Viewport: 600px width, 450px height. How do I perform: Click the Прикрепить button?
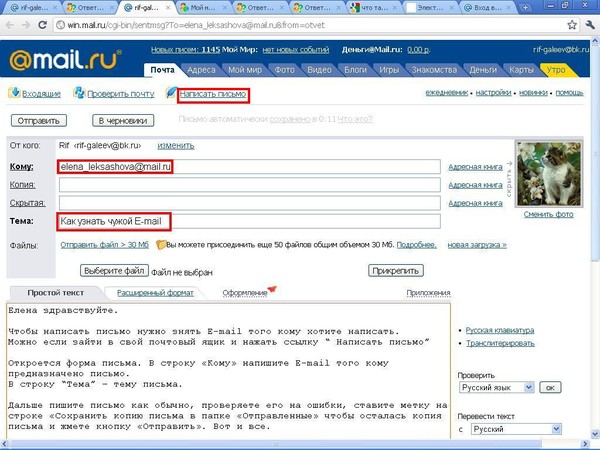click(396, 271)
